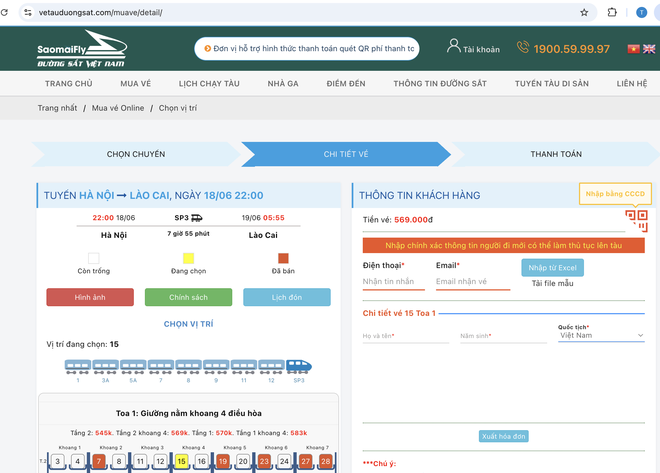Click the Hình ảnh button
This screenshot has height=473, width=660.
pos(90,297)
